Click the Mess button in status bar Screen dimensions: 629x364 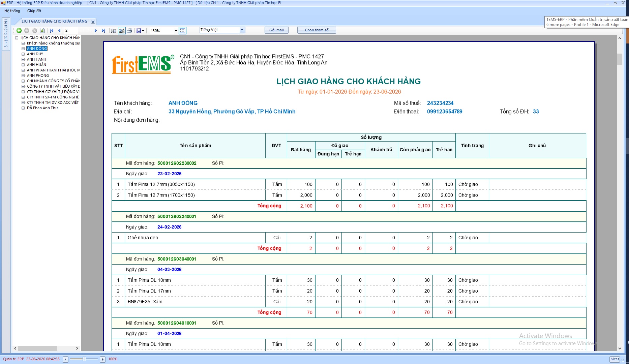point(615,359)
